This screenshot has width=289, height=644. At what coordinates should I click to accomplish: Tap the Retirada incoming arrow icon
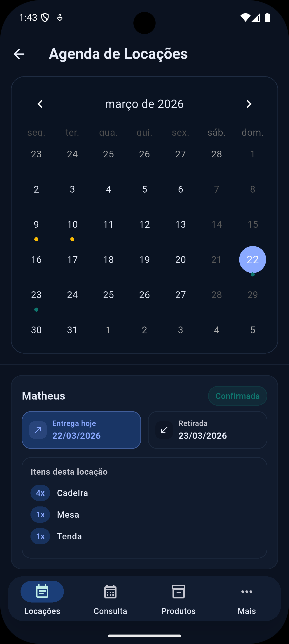[164, 430]
